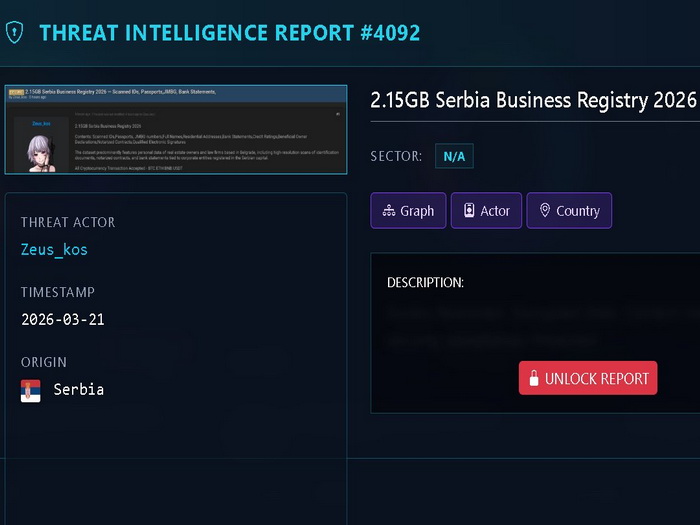The image size is (700, 525).
Task: Click the Serbia flag icon
Action: pos(31,390)
